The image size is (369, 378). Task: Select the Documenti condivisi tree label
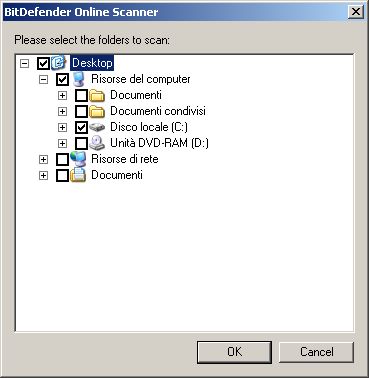[158, 111]
